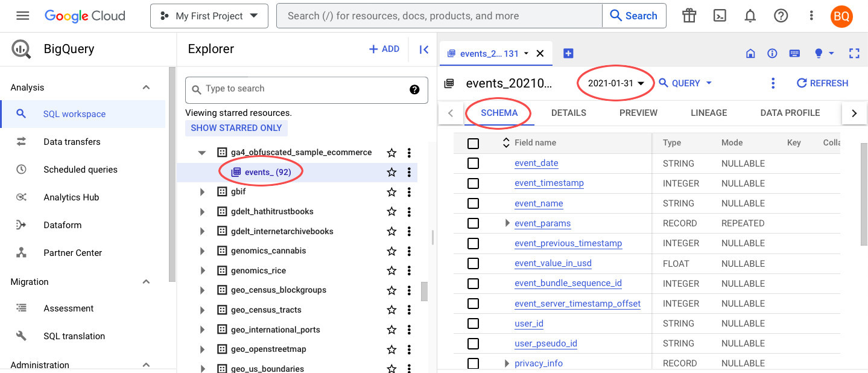Expand the privacy_info record field
The width and height of the screenshot is (868, 373).
[x=507, y=363]
